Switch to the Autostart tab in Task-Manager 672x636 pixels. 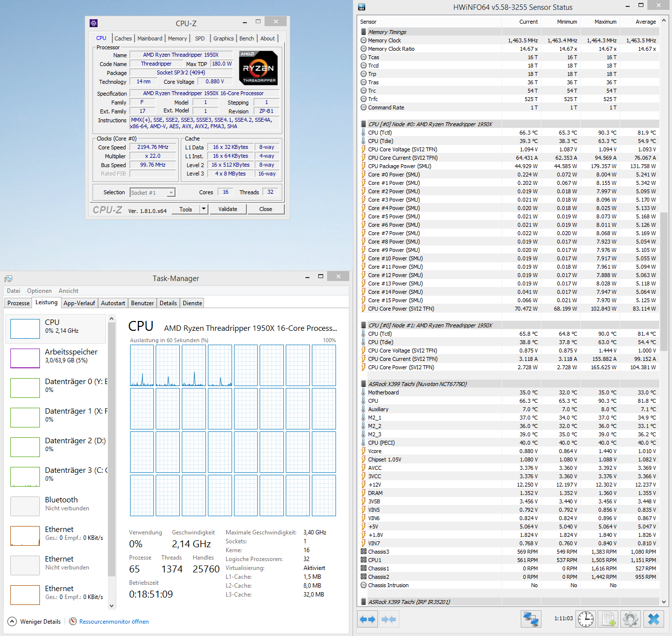tap(113, 303)
